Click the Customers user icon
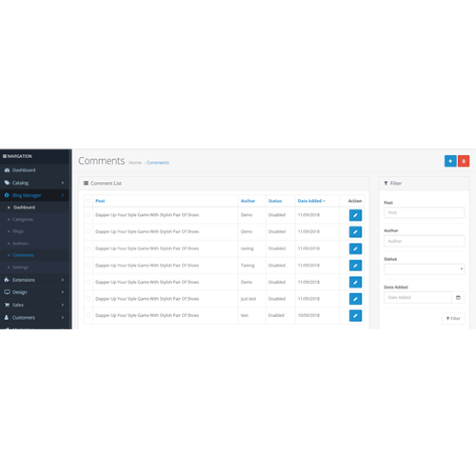The width and height of the screenshot is (476, 476). click(7, 317)
